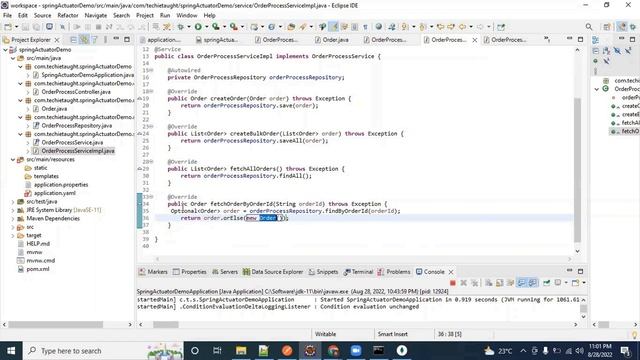Image resolution: width=640 pixels, height=360 pixels.
Task: Toggle Mark Occurrences in the toolbar
Action: pos(334,27)
